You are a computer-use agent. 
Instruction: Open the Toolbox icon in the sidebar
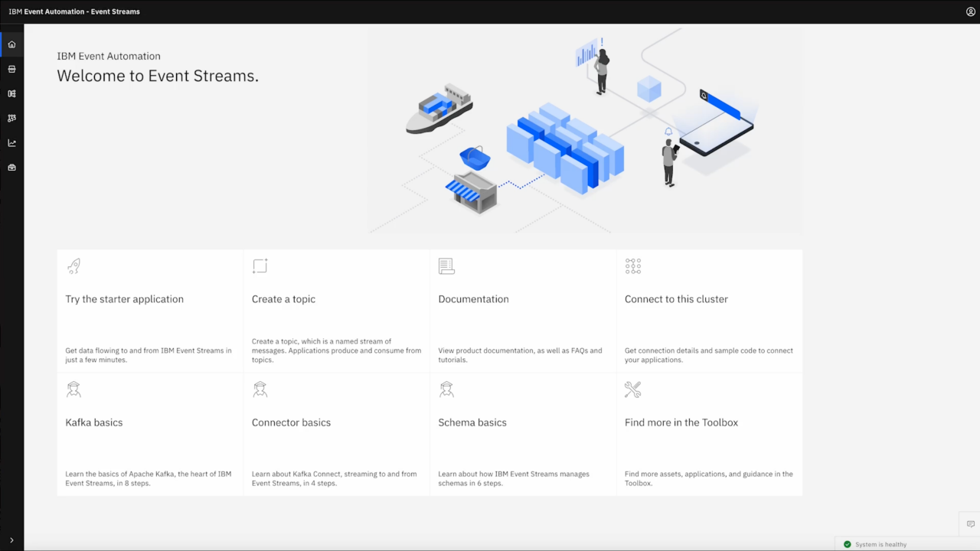pyautogui.click(x=11, y=167)
